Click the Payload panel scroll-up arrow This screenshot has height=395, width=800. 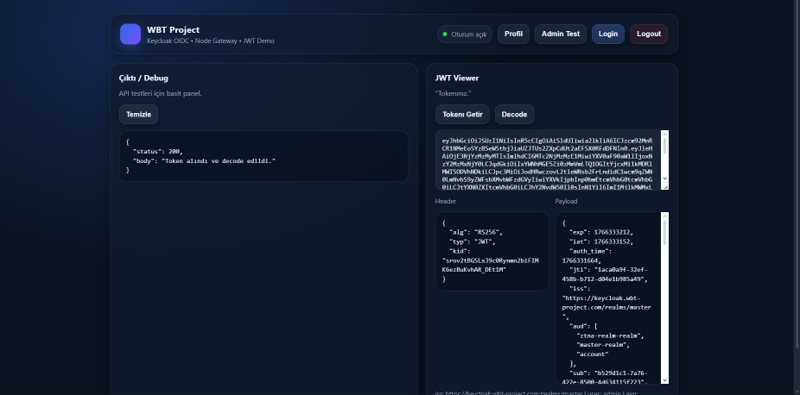664,216
